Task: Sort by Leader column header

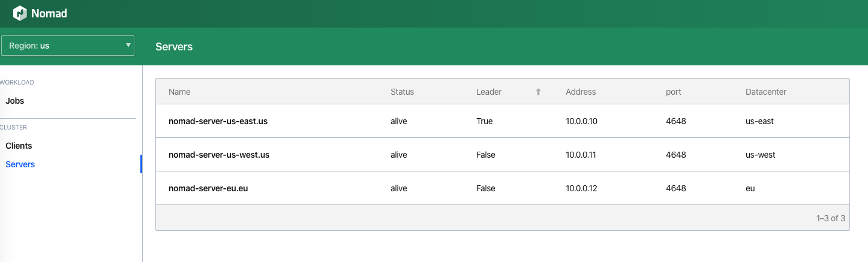Action: click(489, 92)
